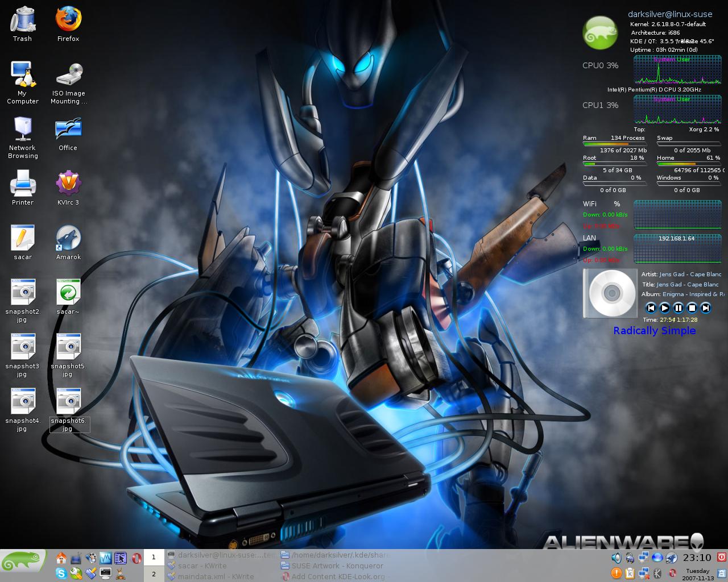Click the red swirl tray icon
The height and width of the screenshot is (582, 728).
(672, 573)
